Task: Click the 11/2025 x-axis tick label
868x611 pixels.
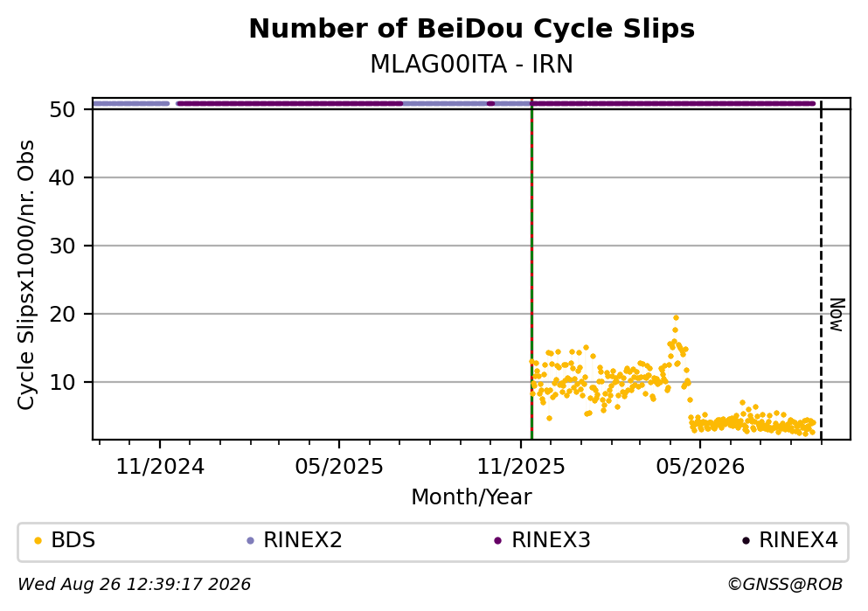Action: (521, 467)
